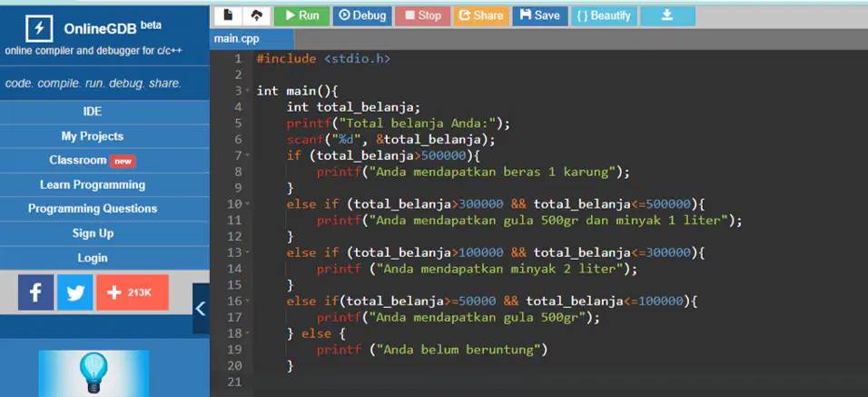Share on Facebook icon
Image resolution: width=868 pixels, height=397 pixels.
(x=36, y=293)
